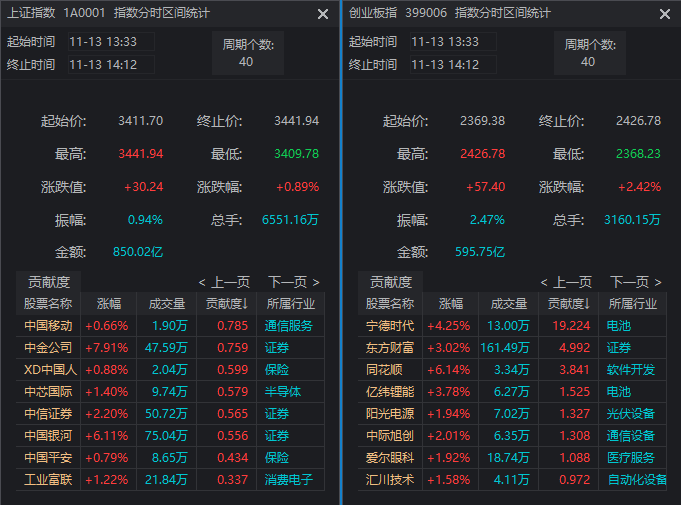The image size is (681, 505).
Task: Select the 贡献度 tab in right panel
Action: coord(390,282)
